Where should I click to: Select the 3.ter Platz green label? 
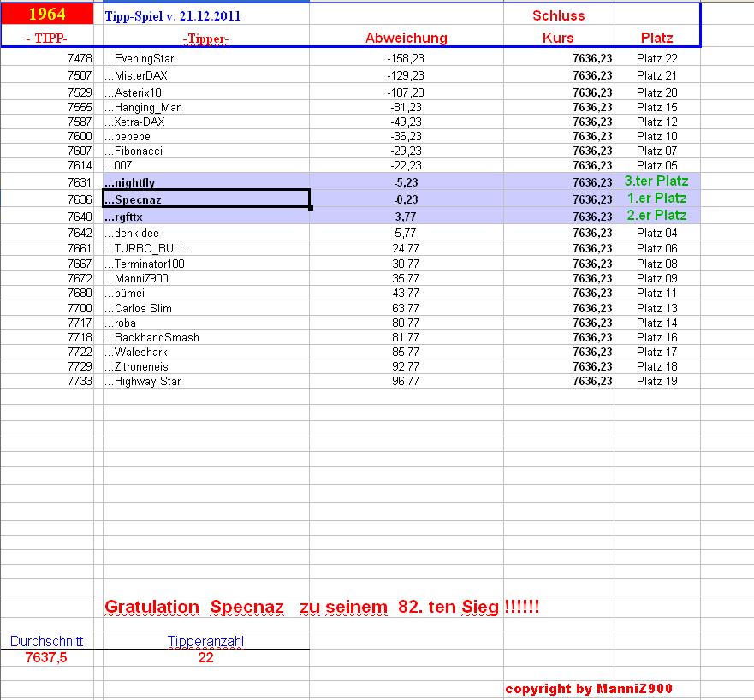[656, 181]
